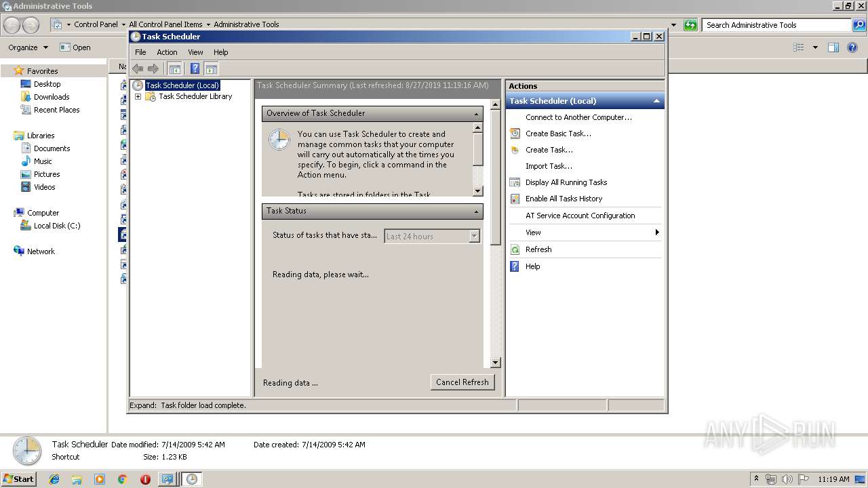Screen dimensions: 868x488
Task: Click the Enable All Tasks History icon
Action: tap(515, 199)
